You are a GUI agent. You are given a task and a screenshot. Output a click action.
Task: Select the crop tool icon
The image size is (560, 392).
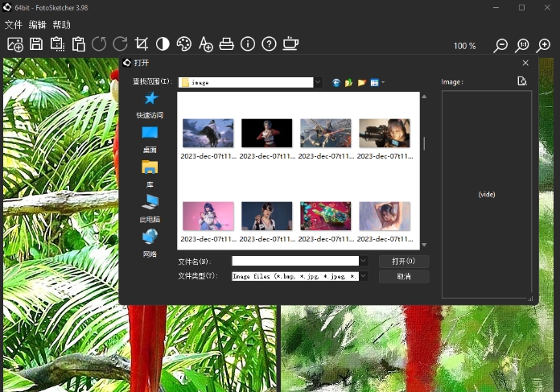(142, 45)
